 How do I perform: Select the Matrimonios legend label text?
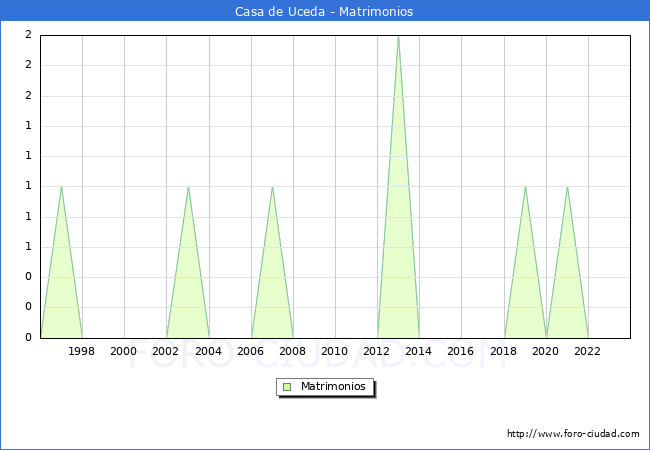pyautogui.click(x=334, y=387)
